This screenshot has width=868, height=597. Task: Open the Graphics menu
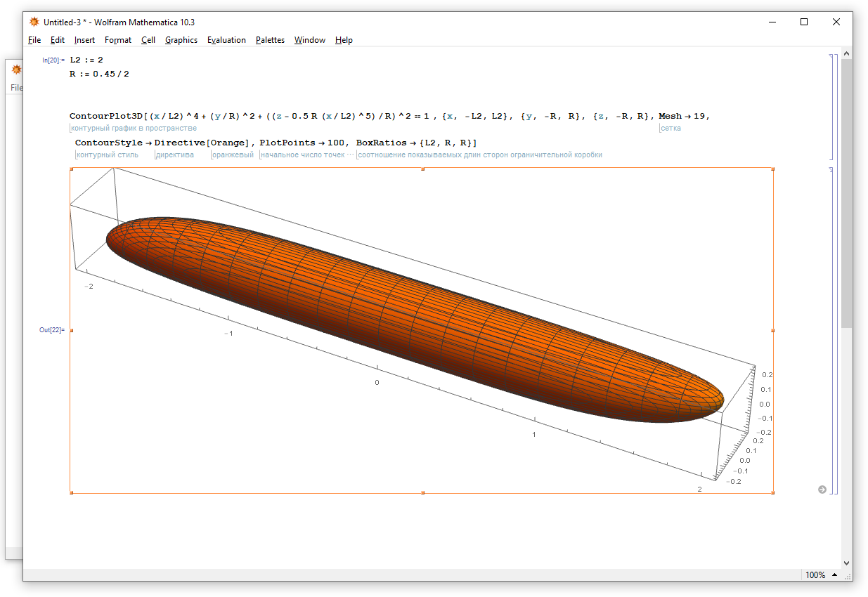(x=181, y=40)
